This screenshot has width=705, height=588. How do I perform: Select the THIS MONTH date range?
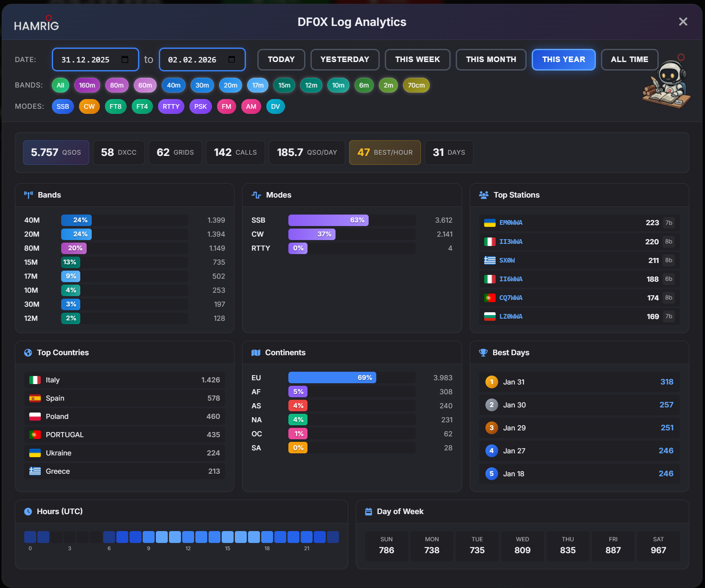[491, 59]
